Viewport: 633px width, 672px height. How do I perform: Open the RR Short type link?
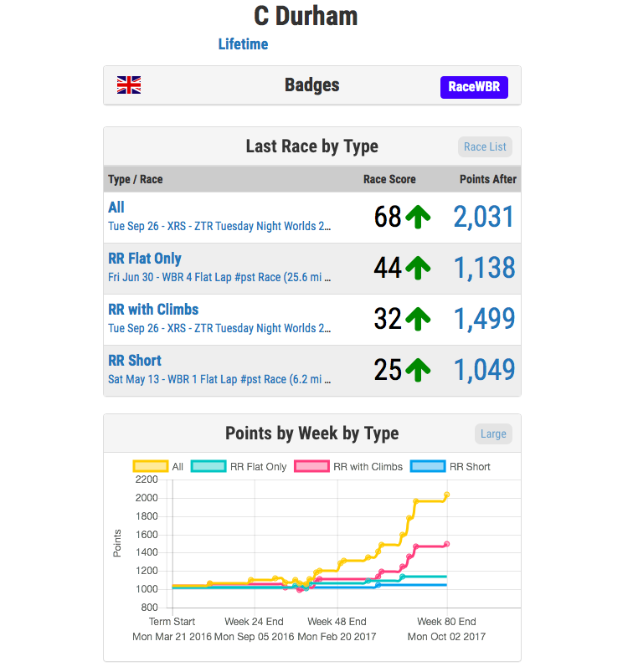click(x=135, y=361)
